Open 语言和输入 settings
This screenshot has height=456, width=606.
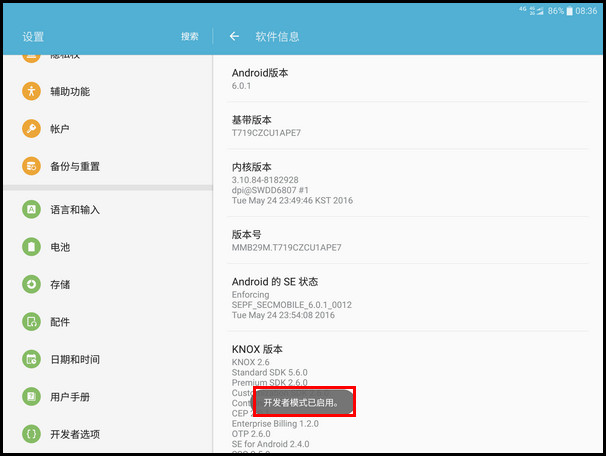point(108,209)
